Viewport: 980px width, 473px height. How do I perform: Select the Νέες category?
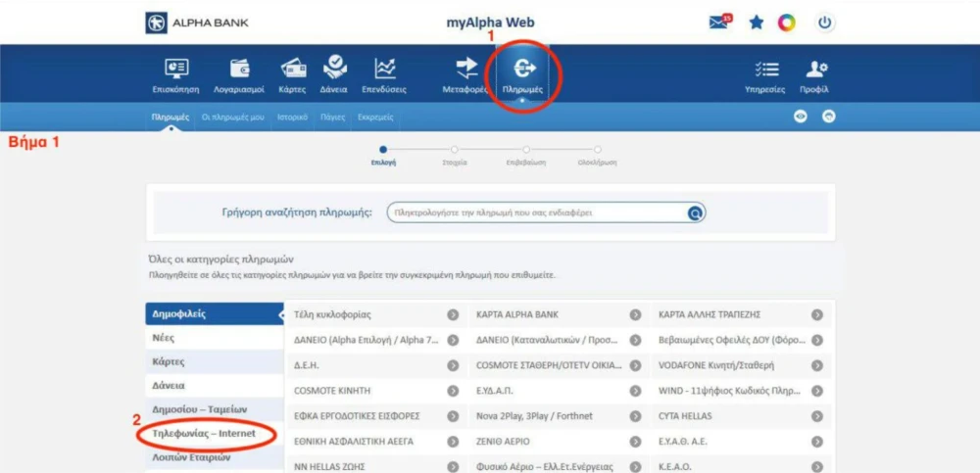[x=215, y=338]
